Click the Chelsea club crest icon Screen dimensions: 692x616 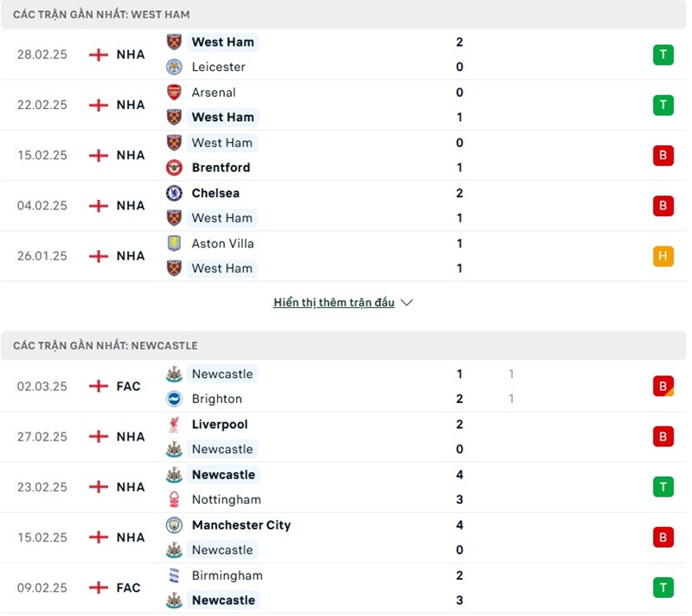[175, 193]
